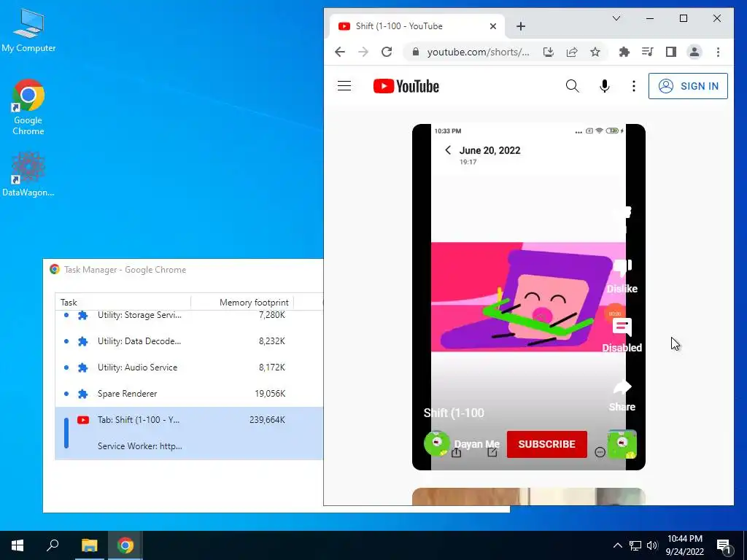Viewport: 747px width, 560px height.
Task: Select Utility: Data Decoder row
Action: (x=189, y=341)
